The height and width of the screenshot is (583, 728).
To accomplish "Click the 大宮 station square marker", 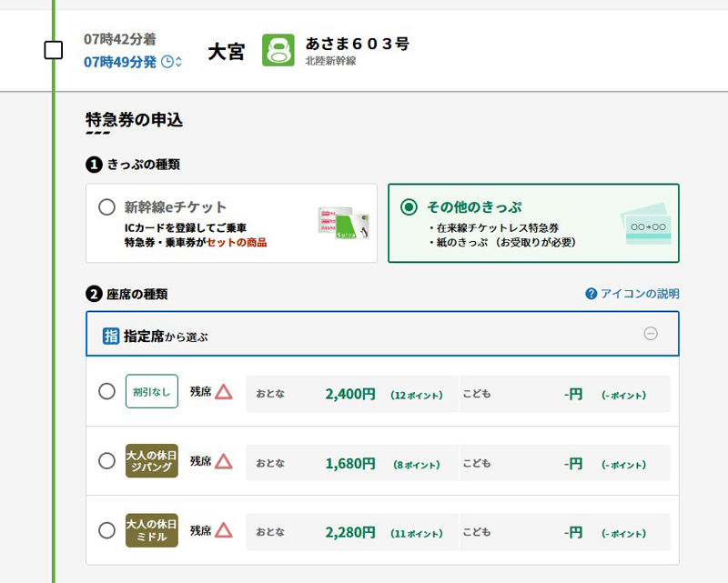I will 54,50.
